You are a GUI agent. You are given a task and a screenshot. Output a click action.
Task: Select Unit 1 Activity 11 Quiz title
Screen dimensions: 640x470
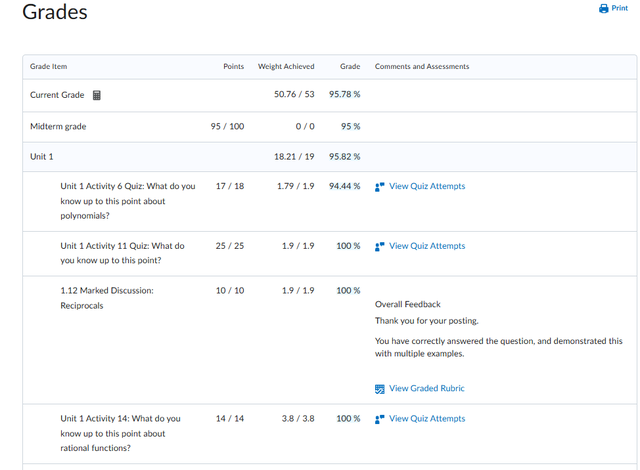pyautogui.click(x=122, y=253)
